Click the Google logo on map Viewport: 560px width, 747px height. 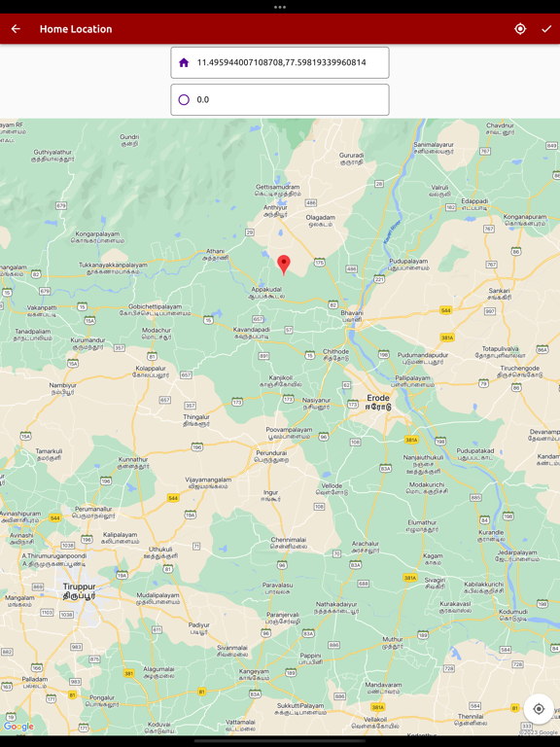coord(18,726)
